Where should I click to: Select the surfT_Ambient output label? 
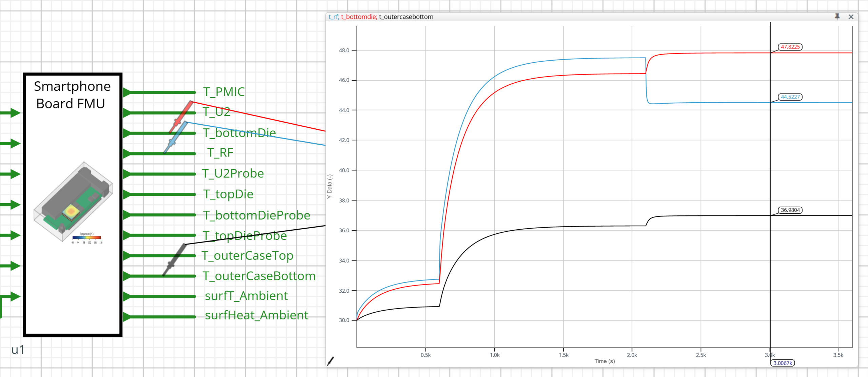point(246,296)
